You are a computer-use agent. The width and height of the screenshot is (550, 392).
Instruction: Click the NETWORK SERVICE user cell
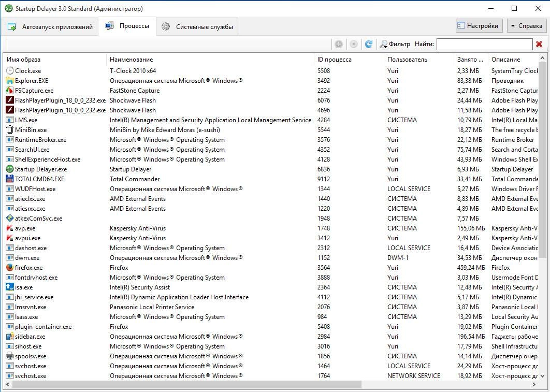pos(414,375)
